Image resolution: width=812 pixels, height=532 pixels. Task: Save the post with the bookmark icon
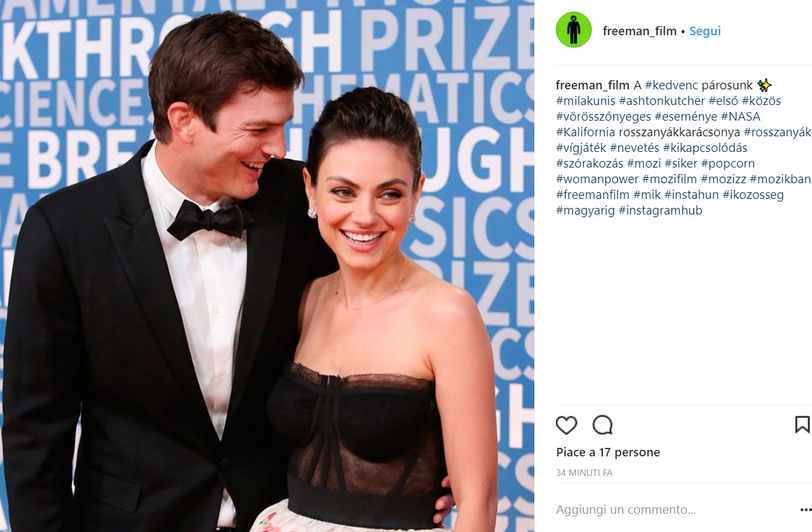tap(802, 425)
